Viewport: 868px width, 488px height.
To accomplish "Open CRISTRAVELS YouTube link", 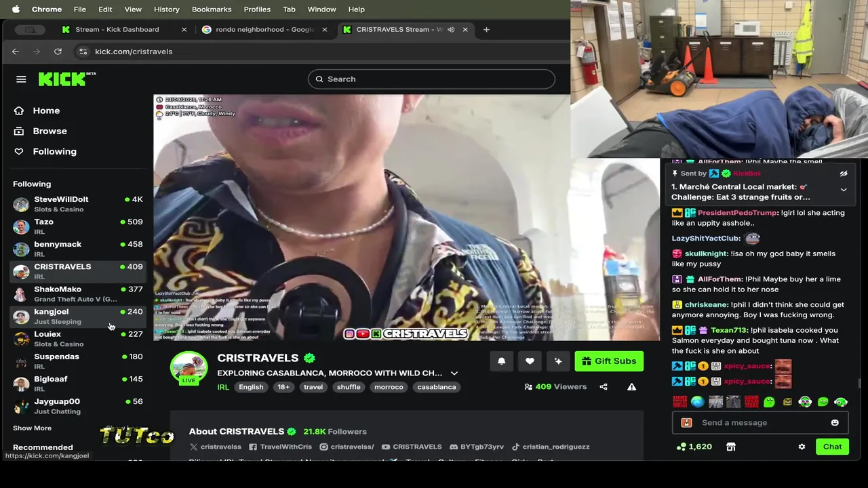I will 412,447.
